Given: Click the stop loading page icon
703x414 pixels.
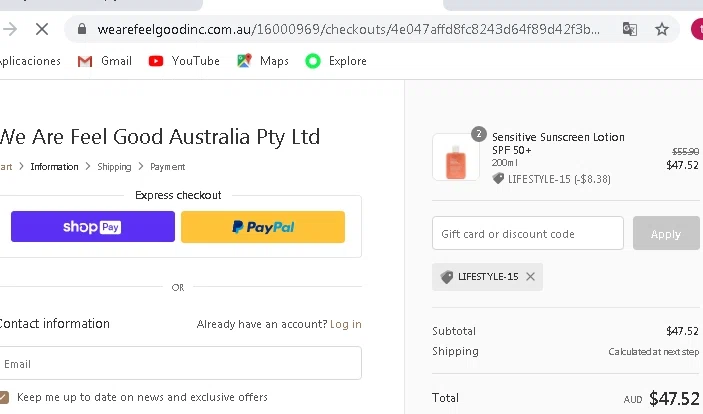Looking at the screenshot, I should (39, 29).
